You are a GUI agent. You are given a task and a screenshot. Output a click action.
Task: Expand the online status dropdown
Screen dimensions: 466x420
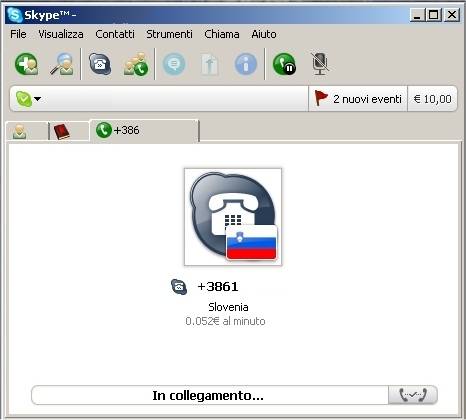(28, 99)
